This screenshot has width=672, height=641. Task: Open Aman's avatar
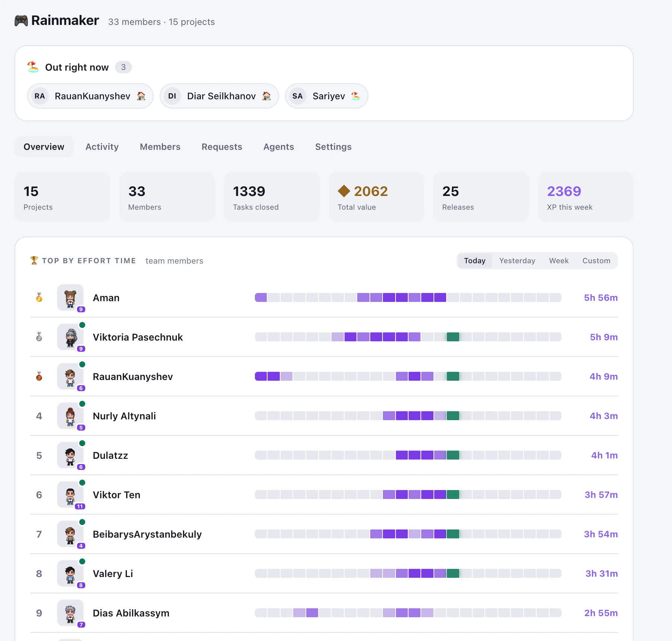click(70, 297)
